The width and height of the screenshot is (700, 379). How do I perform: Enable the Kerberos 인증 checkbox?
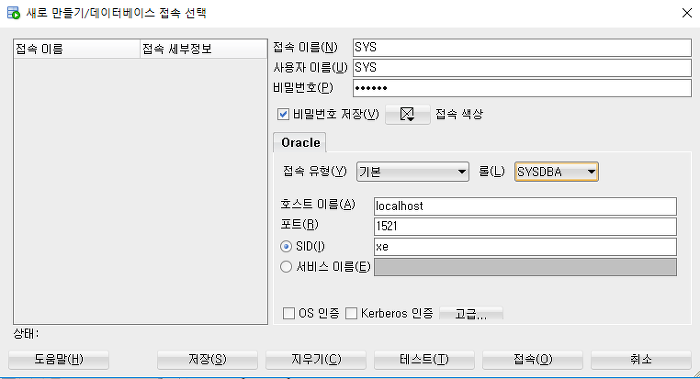click(x=351, y=313)
